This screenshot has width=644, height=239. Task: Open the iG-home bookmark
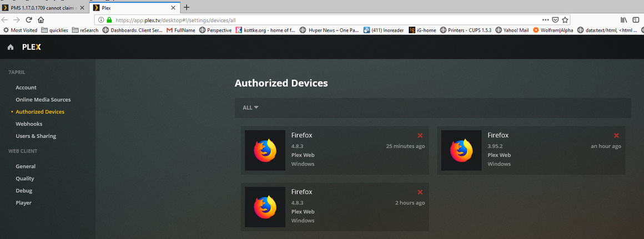pos(422,30)
